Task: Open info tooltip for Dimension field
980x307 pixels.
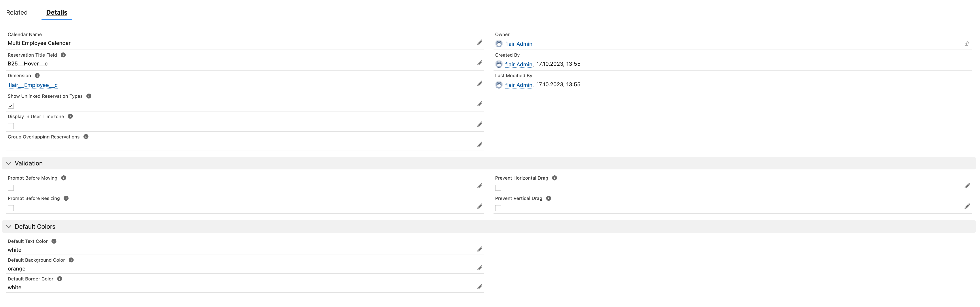Action: tap(37, 76)
